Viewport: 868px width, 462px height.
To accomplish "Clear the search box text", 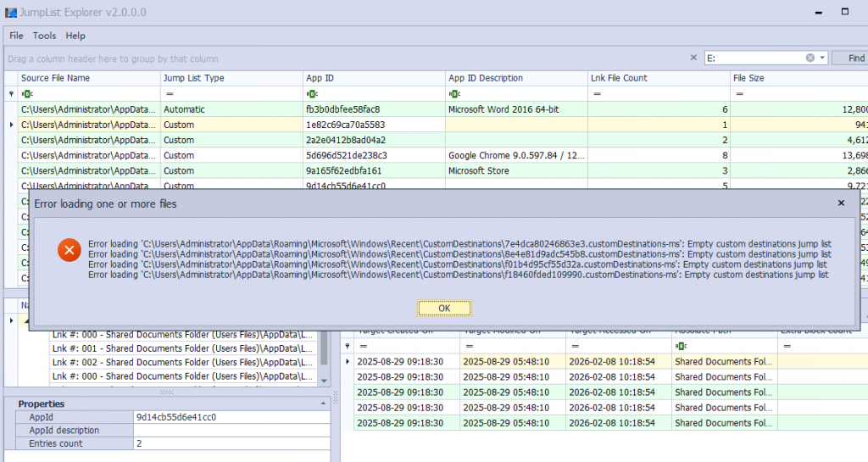I will [x=810, y=58].
